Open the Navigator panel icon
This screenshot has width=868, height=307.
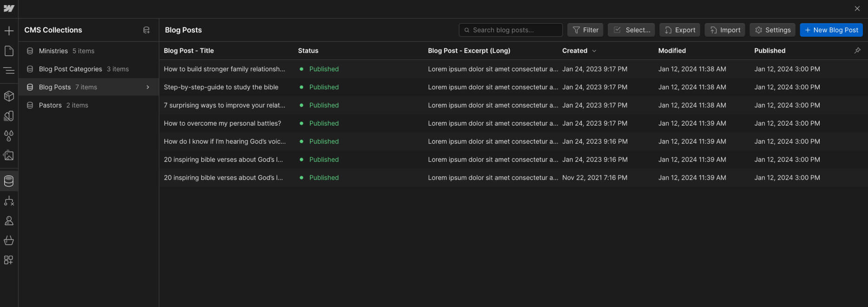coord(9,70)
